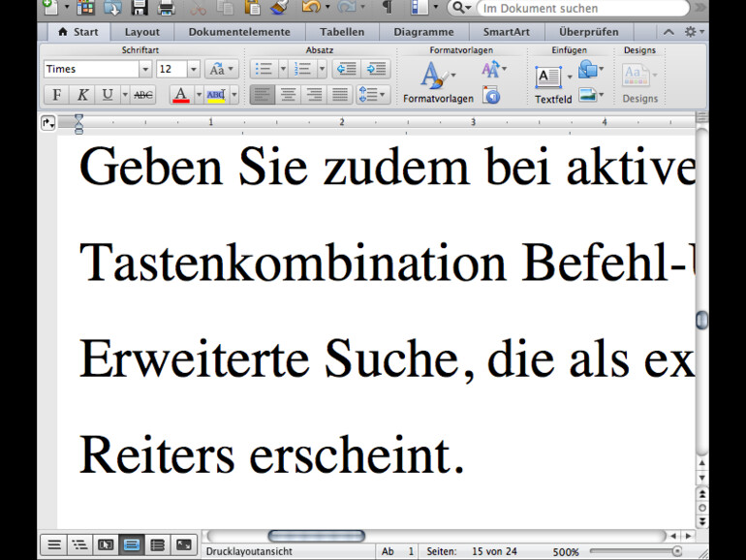Image resolution: width=746 pixels, height=560 pixels.
Task: Apply yellow text highlight color
Action: pos(216,95)
